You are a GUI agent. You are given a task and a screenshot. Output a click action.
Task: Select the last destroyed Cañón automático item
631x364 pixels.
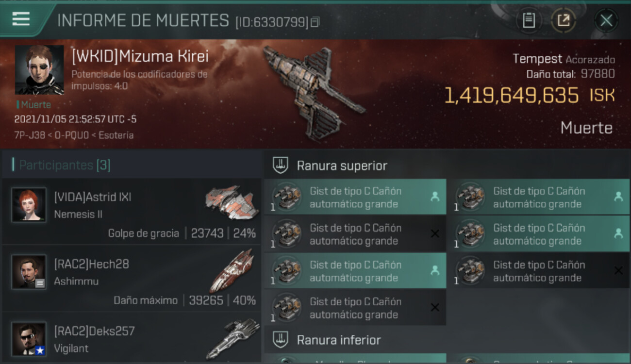(x=355, y=308)
